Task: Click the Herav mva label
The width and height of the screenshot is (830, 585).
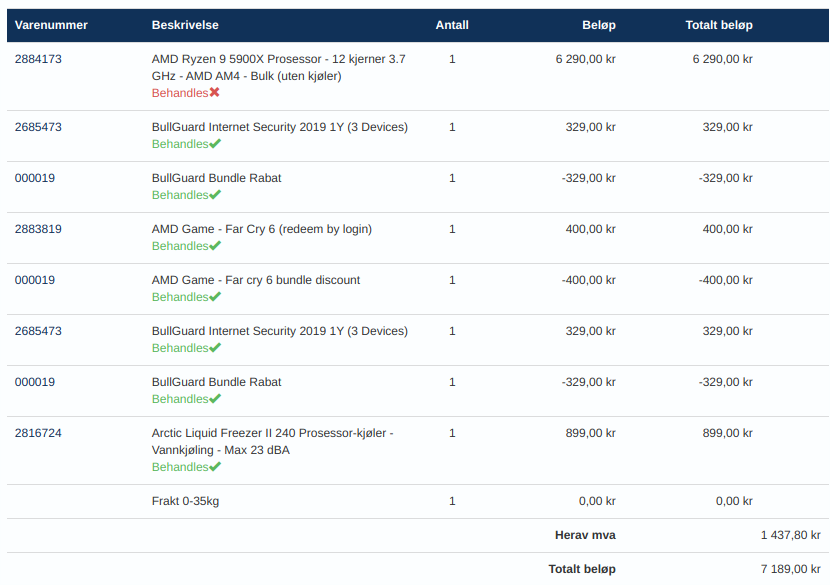Action: tap(585, 535)
